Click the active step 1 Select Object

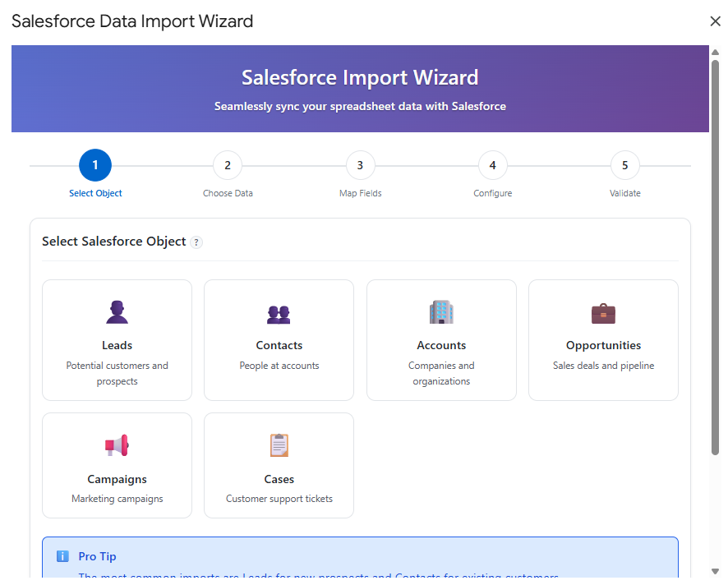(95, 165)
